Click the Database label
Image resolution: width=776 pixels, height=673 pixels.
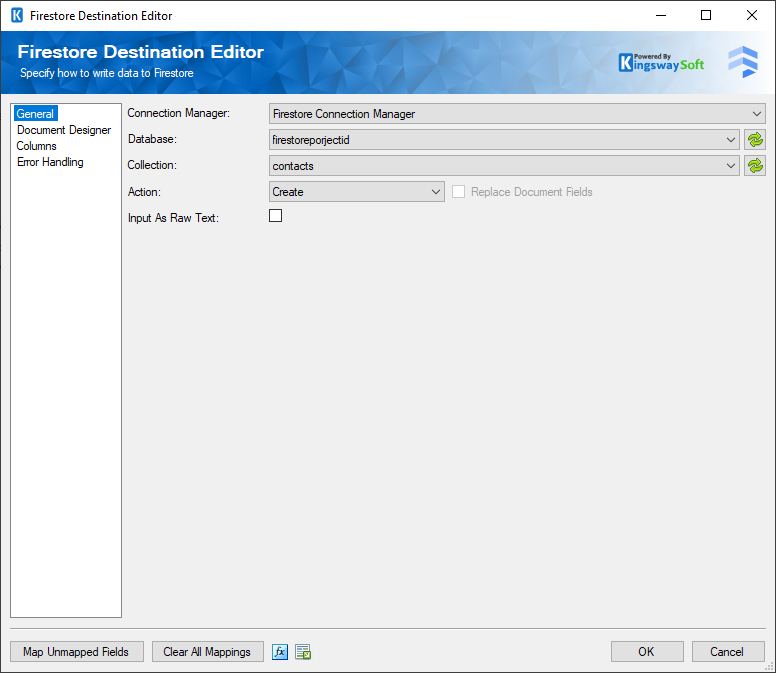[152, 139]
